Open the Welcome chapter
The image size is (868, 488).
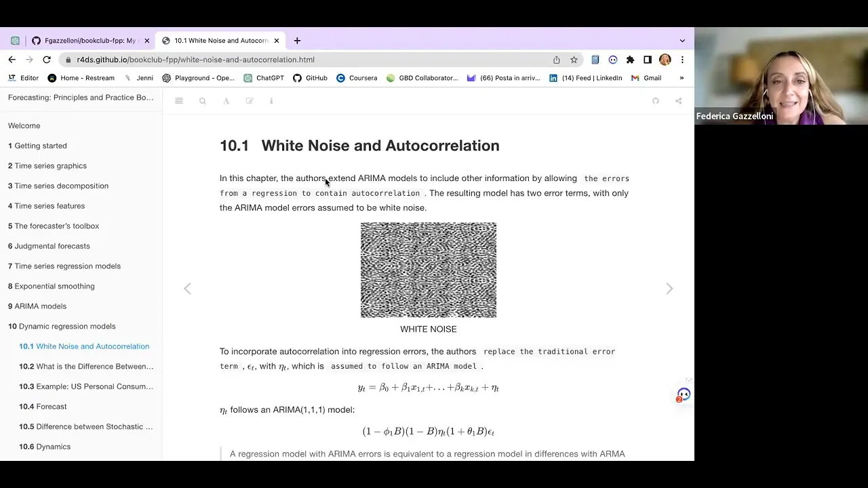pos(24,125)
